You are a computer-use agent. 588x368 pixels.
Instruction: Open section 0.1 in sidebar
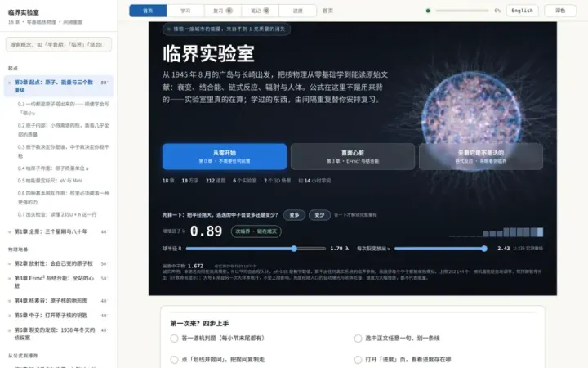pos(64,108)
